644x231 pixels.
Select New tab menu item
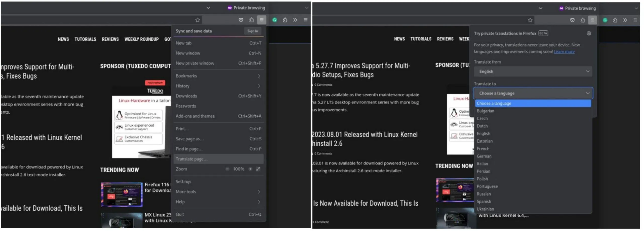(218, 43)
